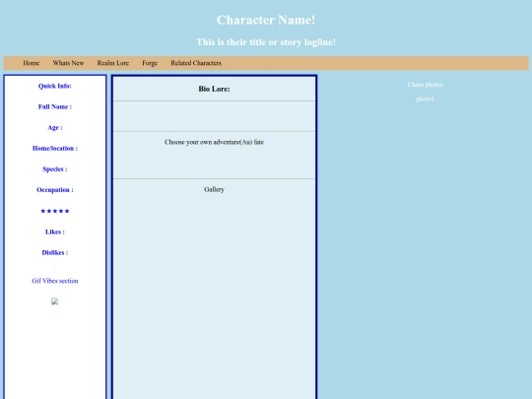Click the Character Name! heading
The height and width of the screenshot is (399, 532).
tap(266, 20)
